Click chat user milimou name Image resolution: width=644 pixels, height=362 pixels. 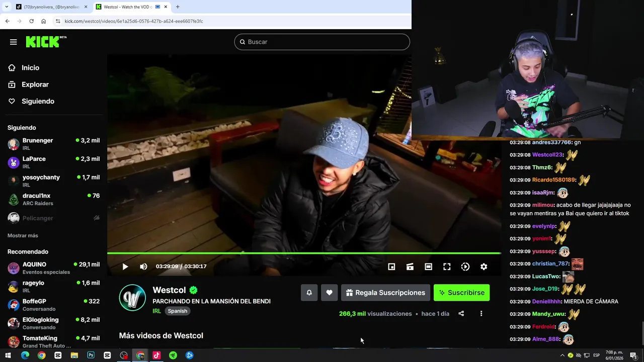[543, 205]
